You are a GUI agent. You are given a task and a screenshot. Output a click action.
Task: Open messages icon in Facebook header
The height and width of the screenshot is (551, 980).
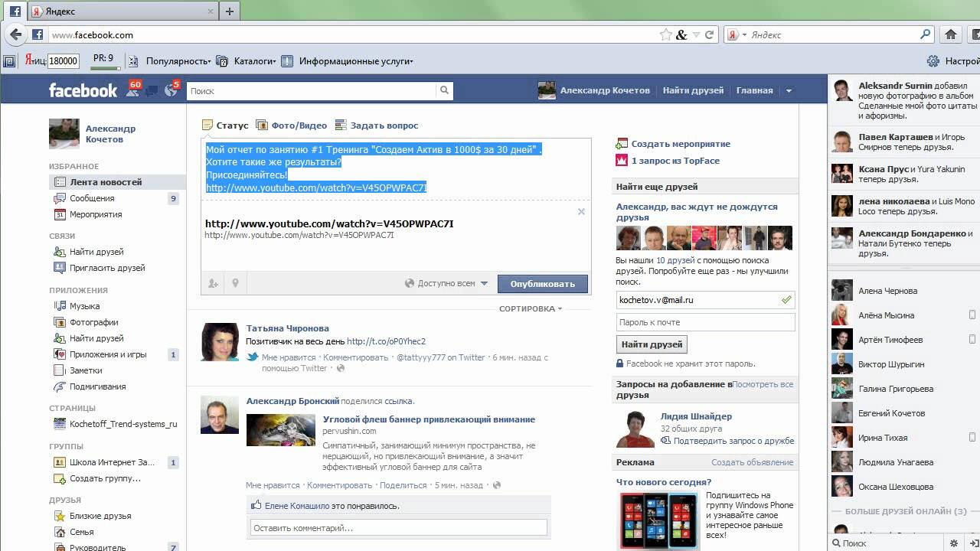coord(152,91)
